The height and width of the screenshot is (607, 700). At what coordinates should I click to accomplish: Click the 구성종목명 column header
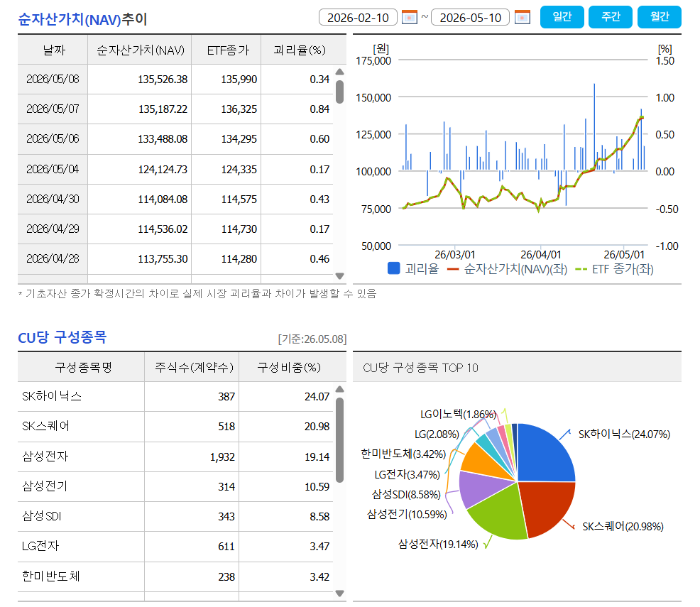pyautogui.click(x=81, y=367)
